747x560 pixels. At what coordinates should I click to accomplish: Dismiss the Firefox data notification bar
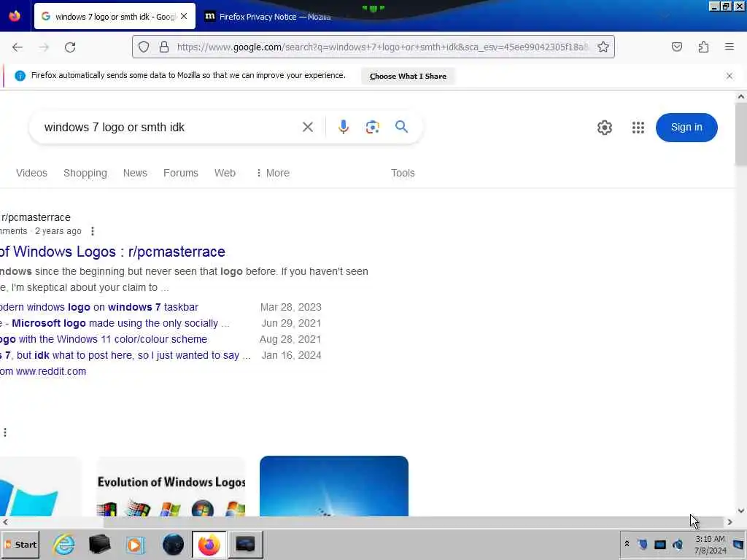[729, 76]
